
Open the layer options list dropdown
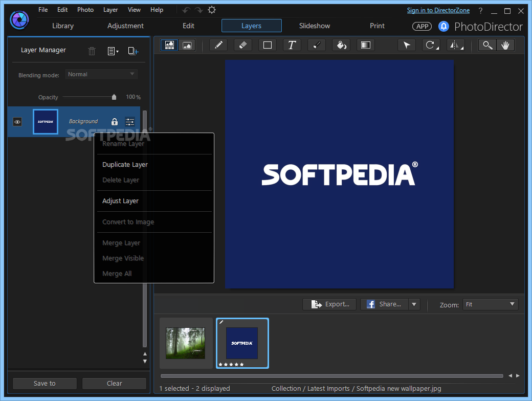tap(113, 51)
